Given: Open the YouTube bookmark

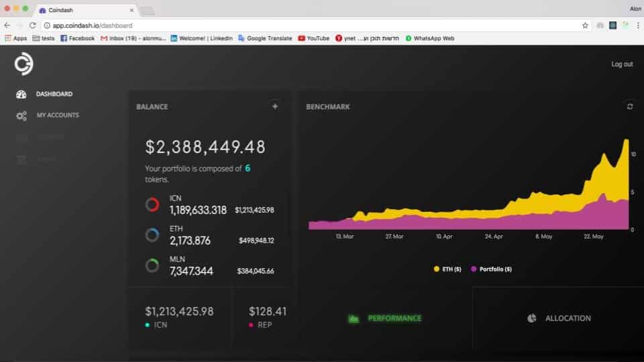Looking at the screenshot, I should click(x=314, y=38).
